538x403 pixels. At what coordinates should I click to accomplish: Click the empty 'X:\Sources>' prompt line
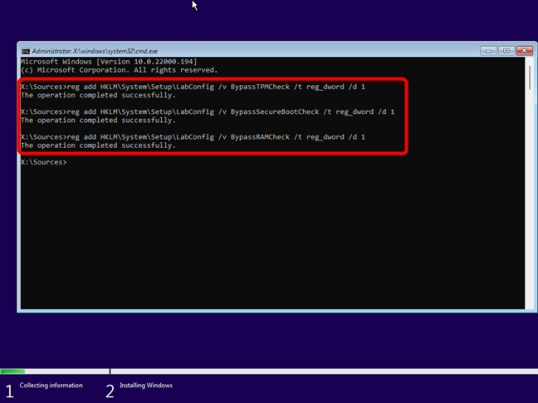coord(44,162)
